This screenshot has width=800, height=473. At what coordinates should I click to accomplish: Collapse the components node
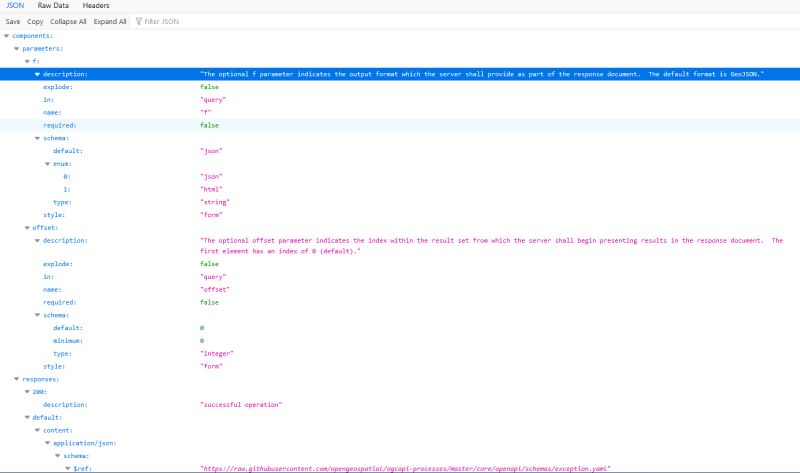(6, 36)
